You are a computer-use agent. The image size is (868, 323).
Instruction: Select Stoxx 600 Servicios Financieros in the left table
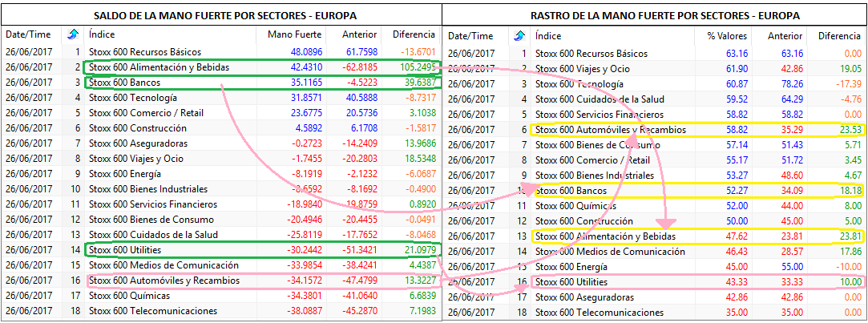[x=153, y=204]
